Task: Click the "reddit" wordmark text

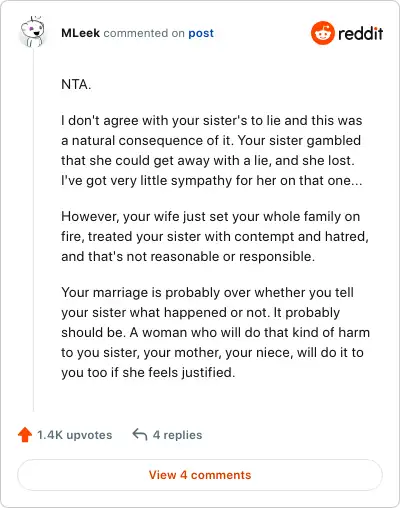Action: point(360,33)
